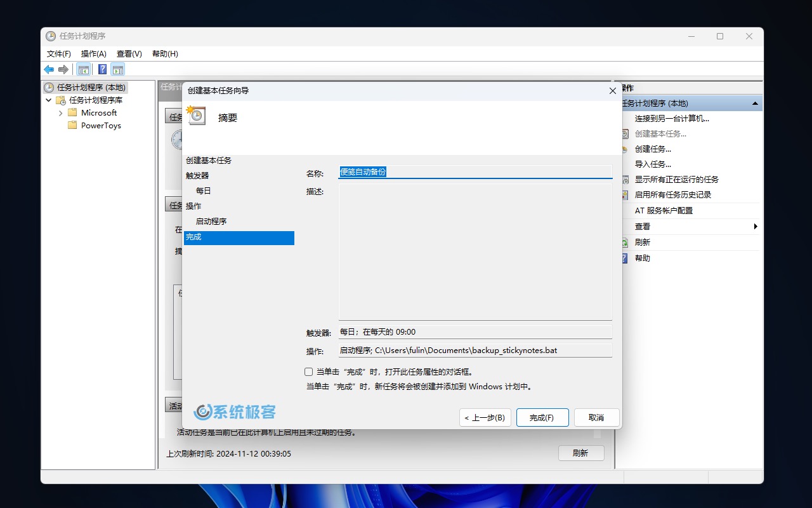Open the 查看(V) menu
The image size is (812, 508).
click(129, 54)
